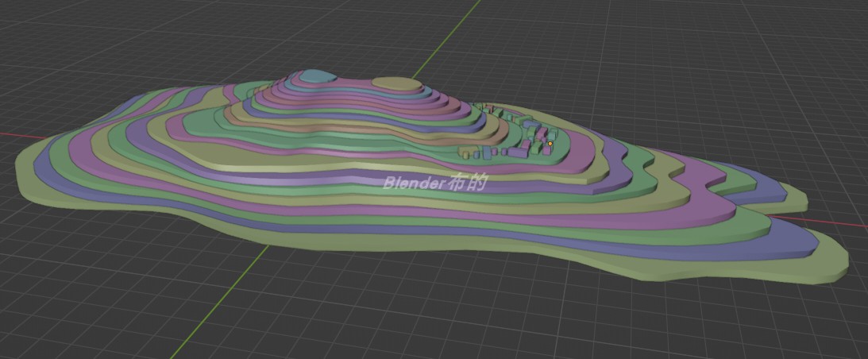
Task: Select the long purple block among the buildings
Action: coord(518,152)
